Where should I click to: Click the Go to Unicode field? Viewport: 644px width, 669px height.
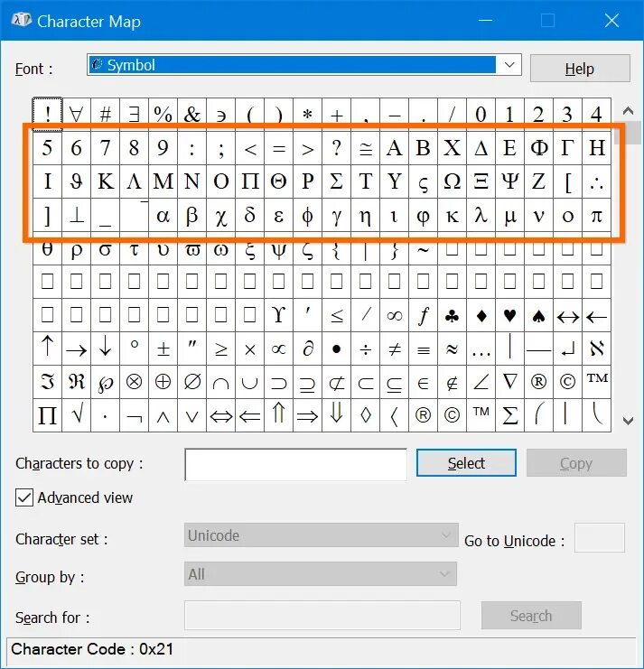coord(600,537)
